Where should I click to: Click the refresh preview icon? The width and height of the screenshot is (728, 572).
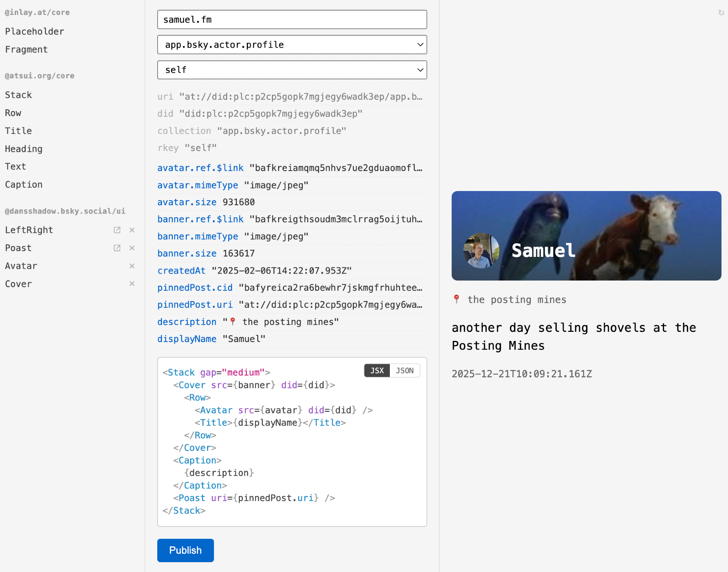pyautogui.click(x=721, y=13)
